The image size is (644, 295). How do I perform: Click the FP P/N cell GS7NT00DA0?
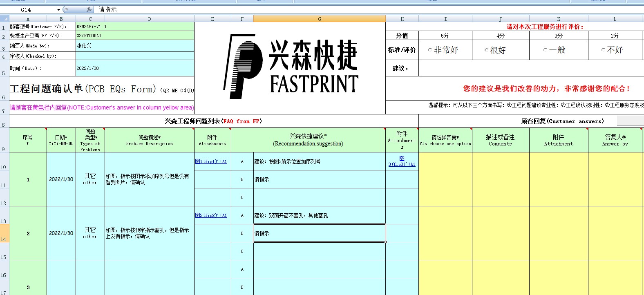(x=135, y=36)
